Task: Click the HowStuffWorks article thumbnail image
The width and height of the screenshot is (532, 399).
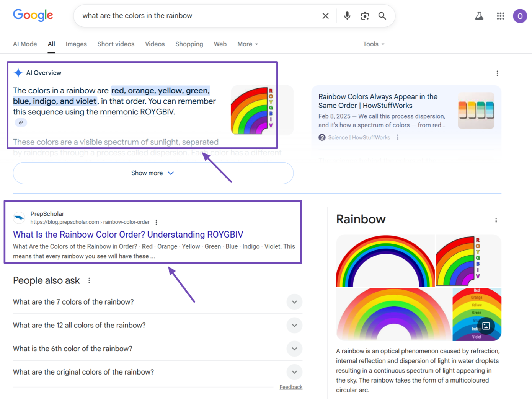Action: (x=476, y=110)
